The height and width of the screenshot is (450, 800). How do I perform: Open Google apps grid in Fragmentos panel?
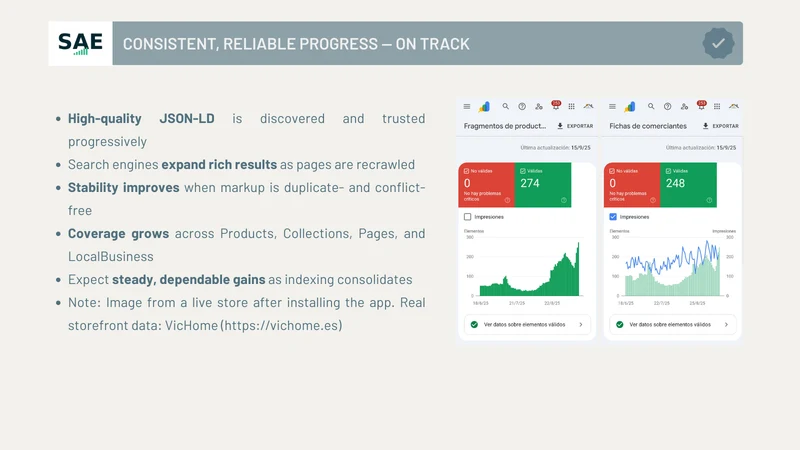tap(571, 107)
